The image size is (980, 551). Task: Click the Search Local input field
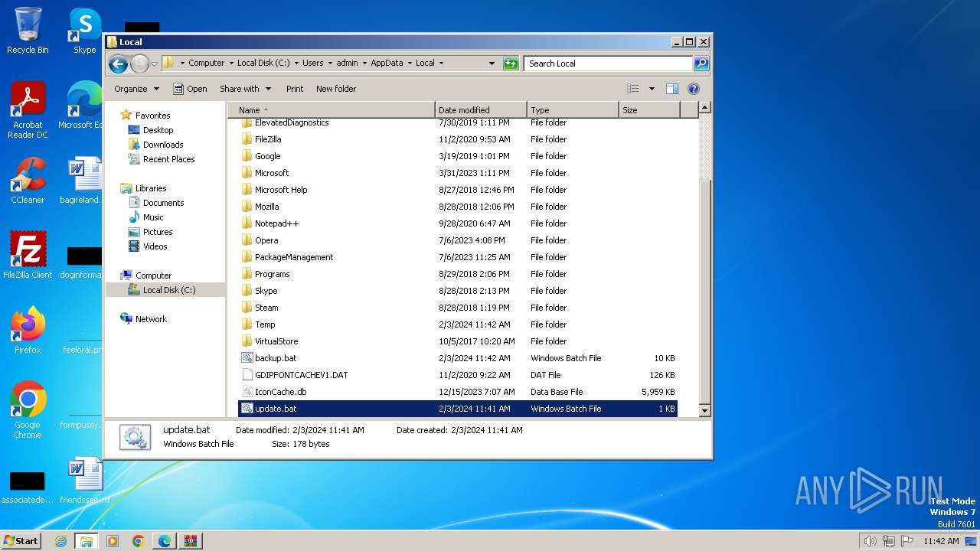coord(609,64)
